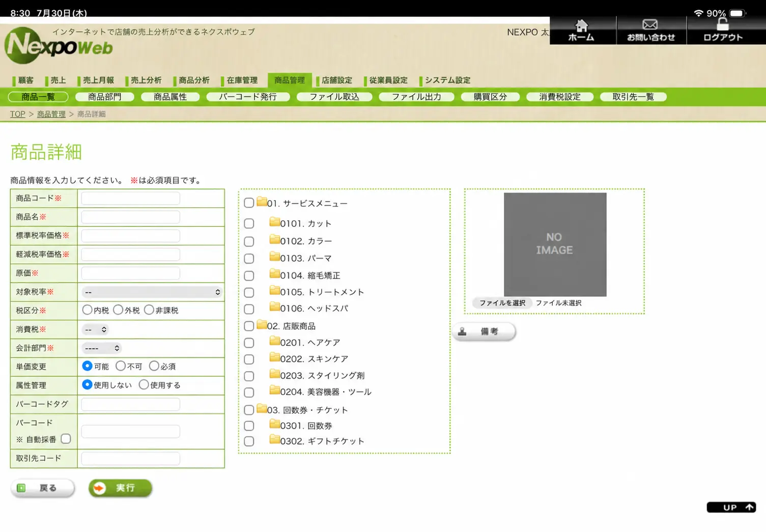Open the ファイル取込 sub-tab

(x=334, y=97)
